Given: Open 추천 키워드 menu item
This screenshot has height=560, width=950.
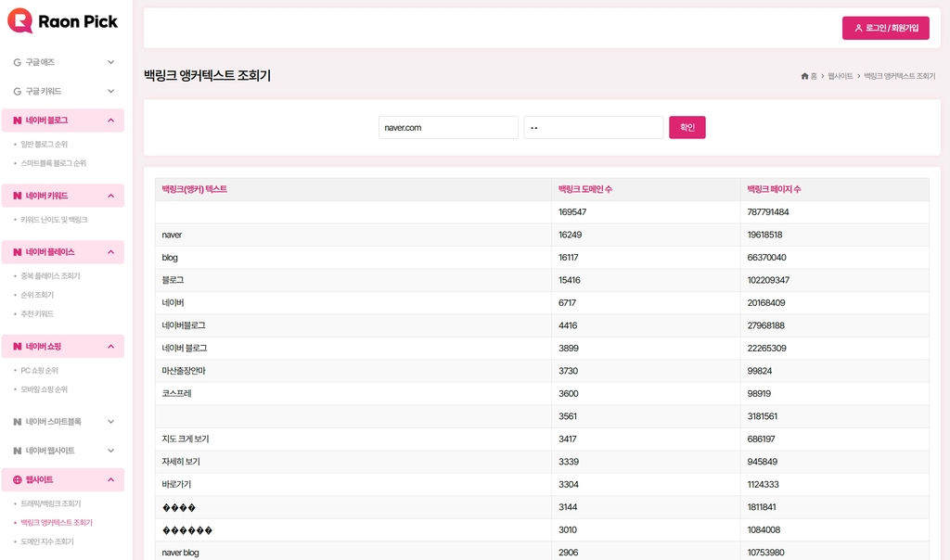Looking at the screenshot, I should (37, 313).
